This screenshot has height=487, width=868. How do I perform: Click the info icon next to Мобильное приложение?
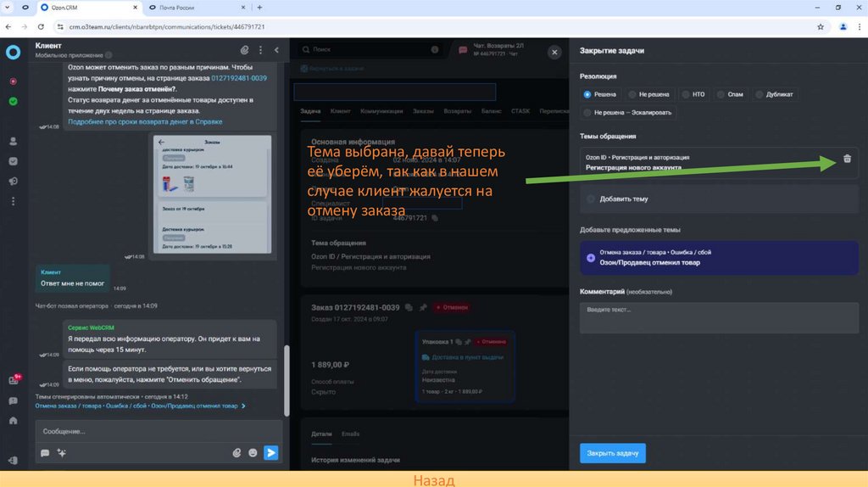(x=108, y=55)
